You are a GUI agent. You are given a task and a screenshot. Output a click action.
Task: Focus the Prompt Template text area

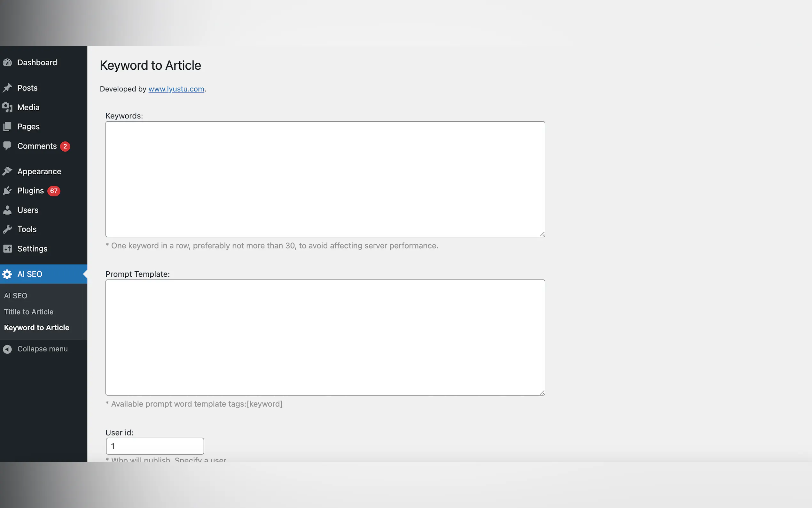(x=325, y=337)
